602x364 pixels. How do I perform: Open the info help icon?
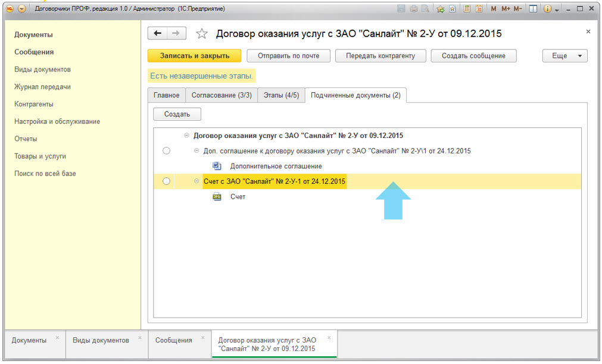(x=547, y=8)
